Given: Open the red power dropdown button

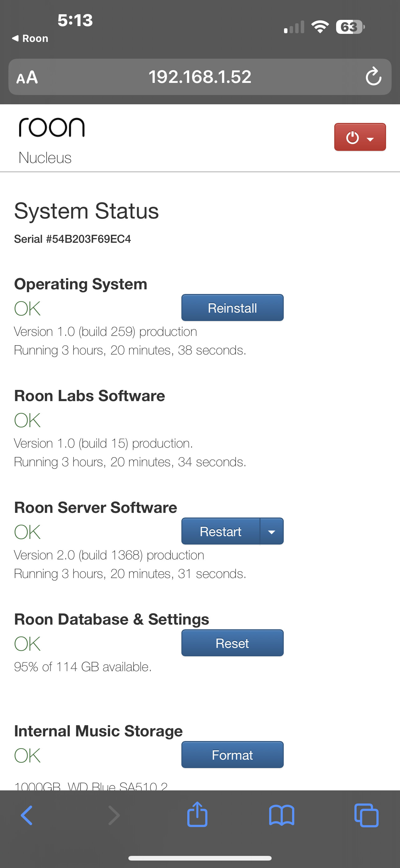Looking at the screenshot, I should click(x=360, y=137).
